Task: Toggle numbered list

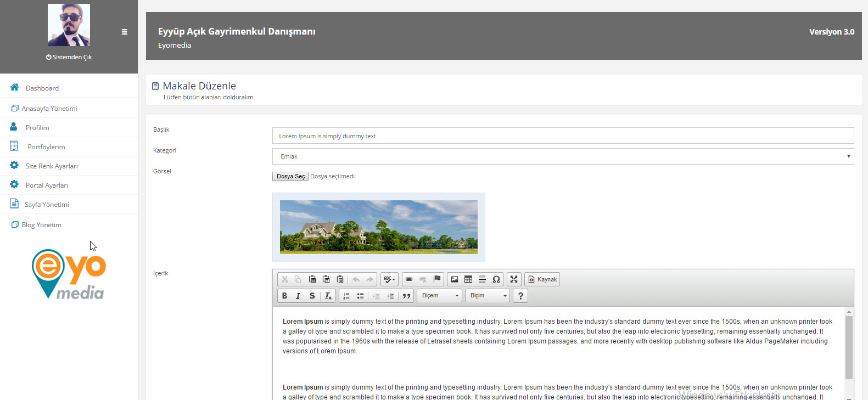Action: pyautogui.click(x=346, y=296)
